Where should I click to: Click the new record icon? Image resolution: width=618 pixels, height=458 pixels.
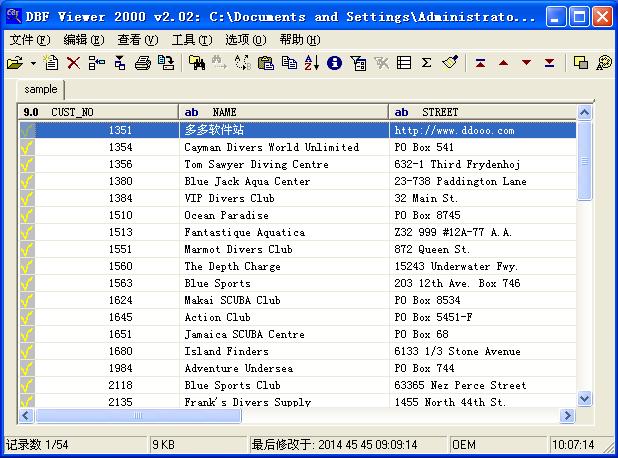tap(51, 63)
